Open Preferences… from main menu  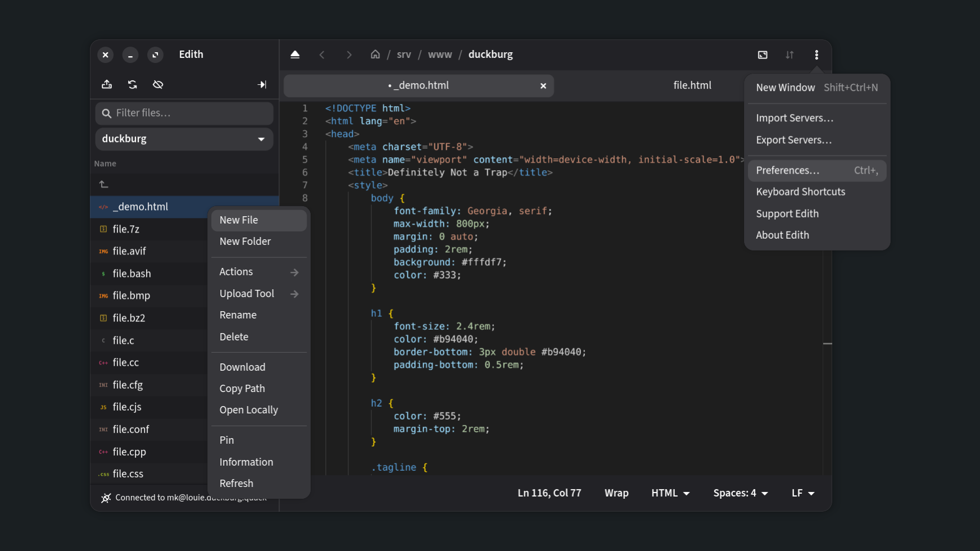[x=817, y=171]
